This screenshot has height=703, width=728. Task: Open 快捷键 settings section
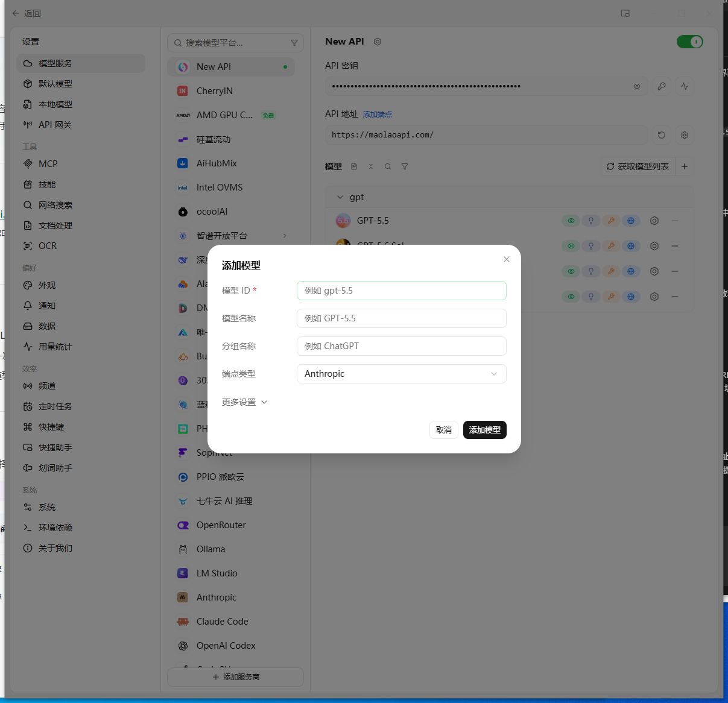[x=81, y=427]
